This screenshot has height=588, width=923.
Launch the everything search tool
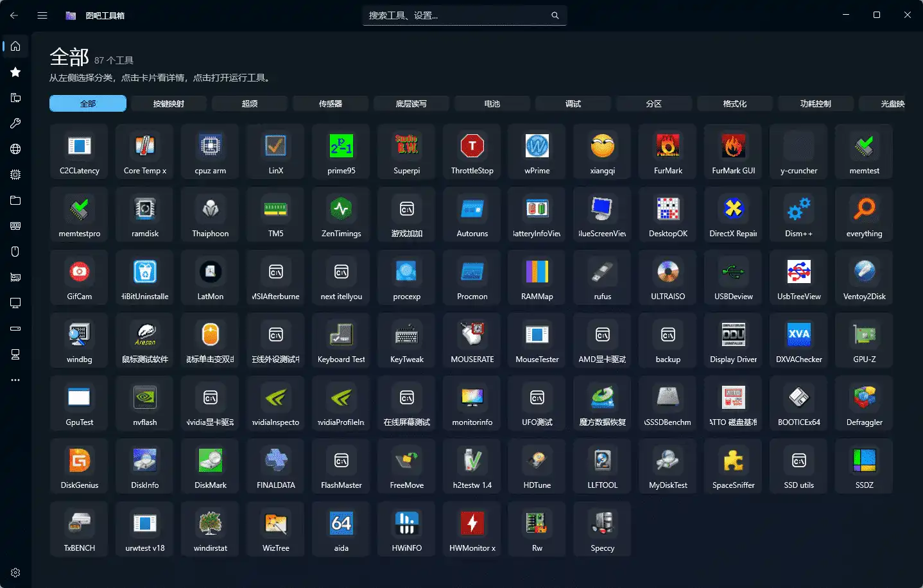[x=865, y=214]
